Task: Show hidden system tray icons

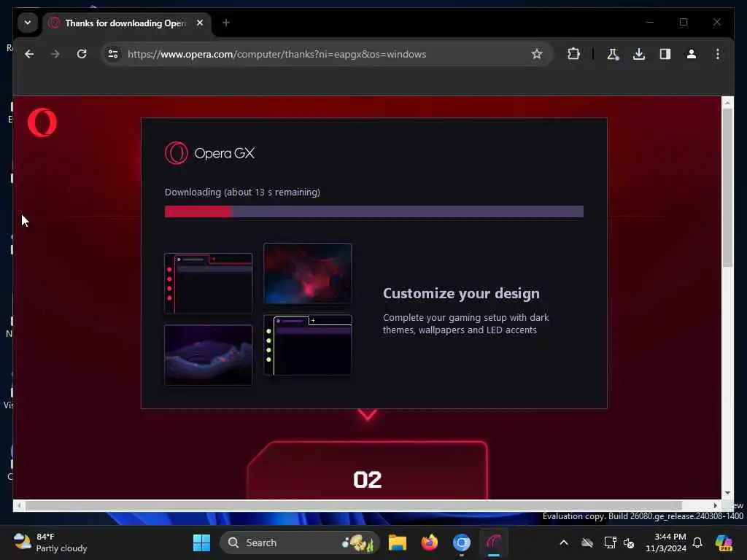Action: [564, 542]
